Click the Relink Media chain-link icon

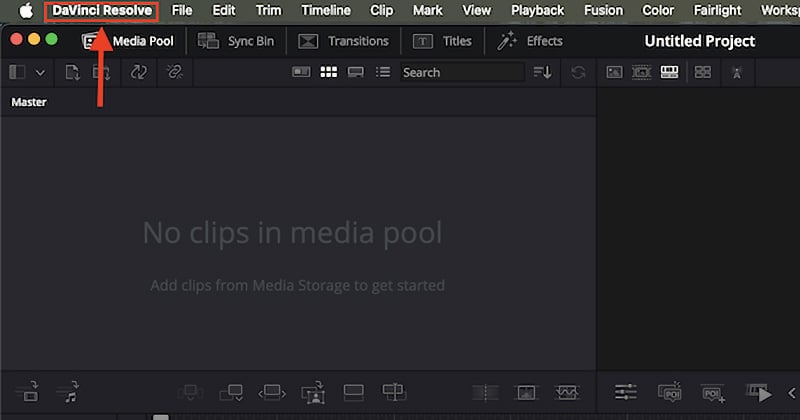[174, 72]
